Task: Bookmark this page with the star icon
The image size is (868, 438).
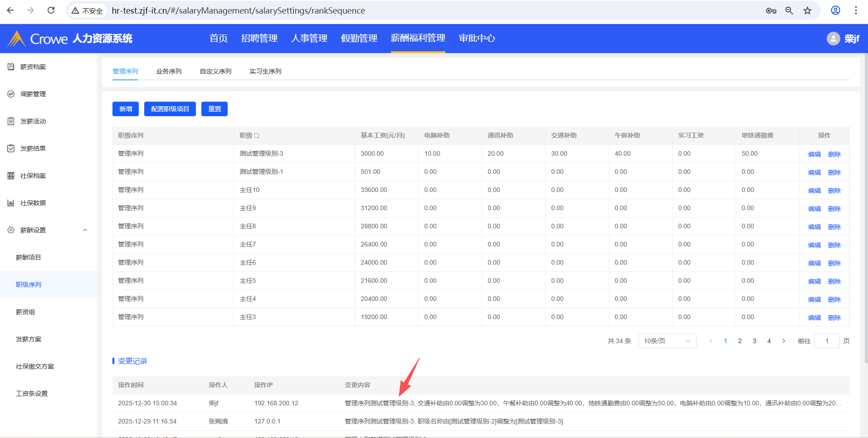Action: tap(807, 10)
